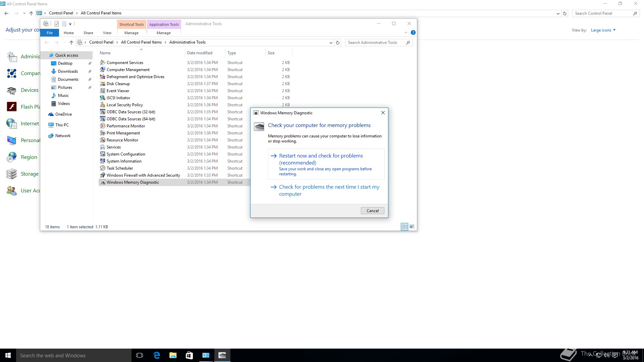
Task: Open System Configuration icon
Action: 103,154
